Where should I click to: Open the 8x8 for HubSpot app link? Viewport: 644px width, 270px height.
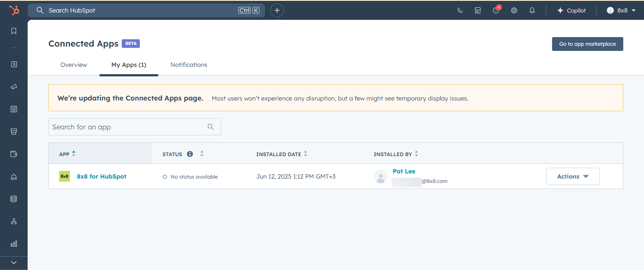[101, 176]
